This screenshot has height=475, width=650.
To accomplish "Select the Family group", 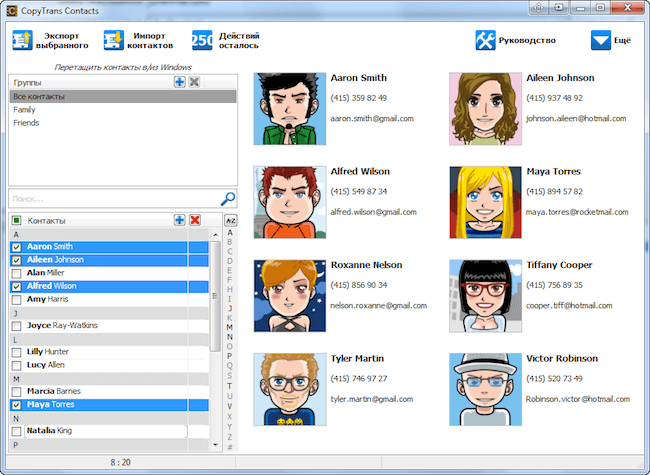I will (x=123, y=110).
